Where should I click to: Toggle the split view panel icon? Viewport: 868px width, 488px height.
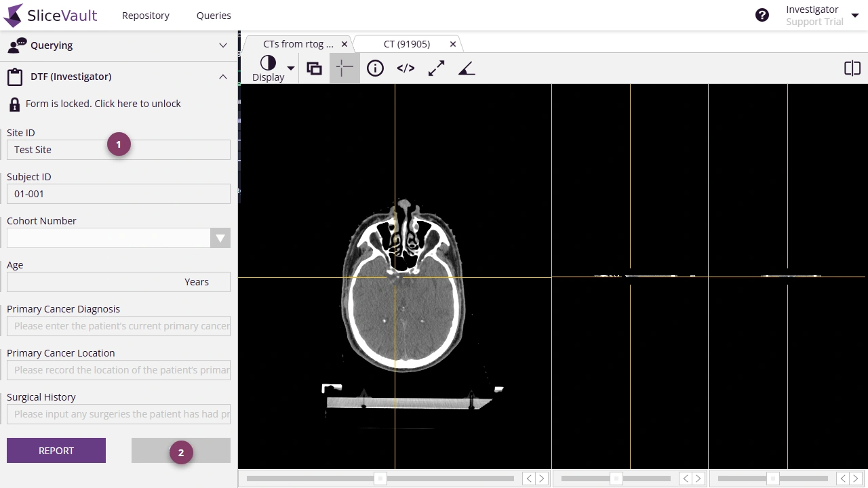tap(852, 68)
